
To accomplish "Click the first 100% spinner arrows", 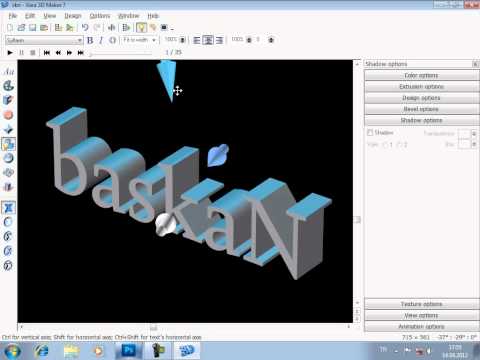I will tap(183, 40).
